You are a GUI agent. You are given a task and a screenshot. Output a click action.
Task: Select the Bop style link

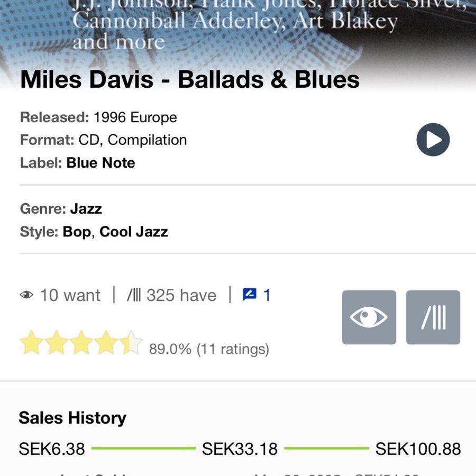coord(77,232)
